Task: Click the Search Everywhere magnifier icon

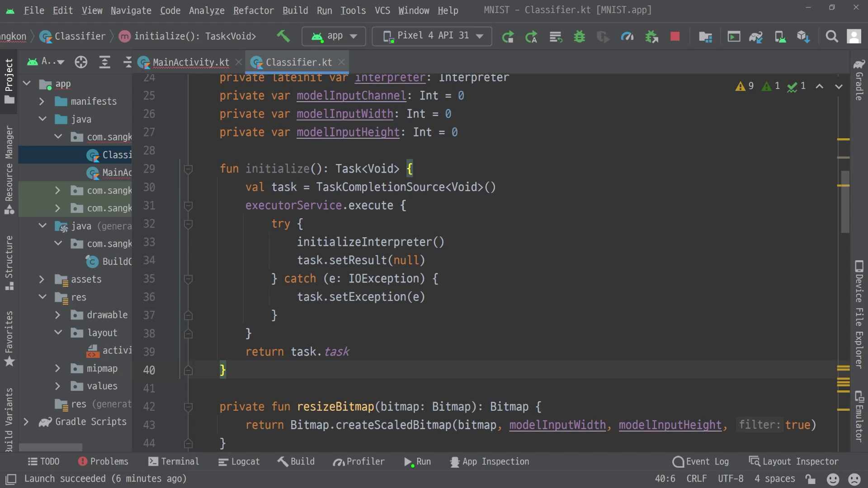Action: pyautogui.click(x=831, y=36)
